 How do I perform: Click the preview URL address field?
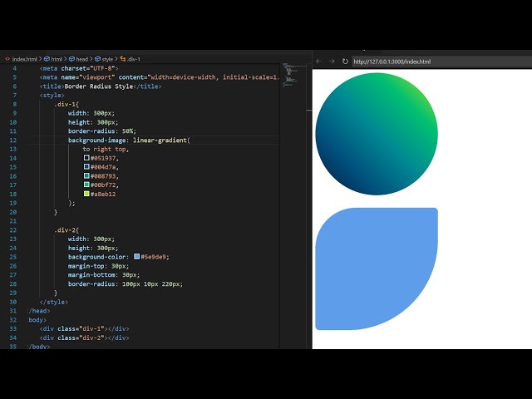441,62
